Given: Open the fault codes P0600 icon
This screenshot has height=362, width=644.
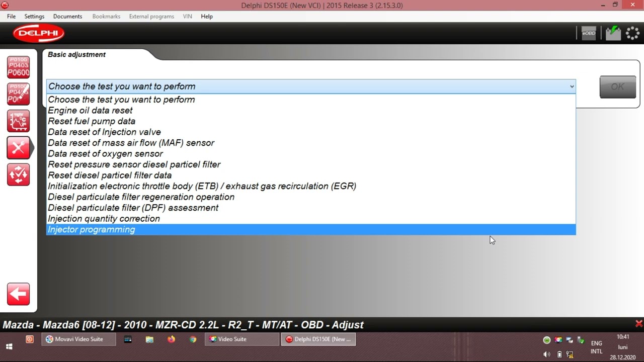Looking at the screenshot, I should [x=18, y=67].
